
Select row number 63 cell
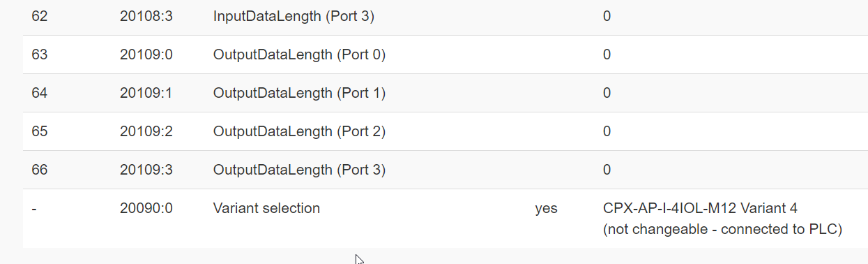(x=39, y=54)
